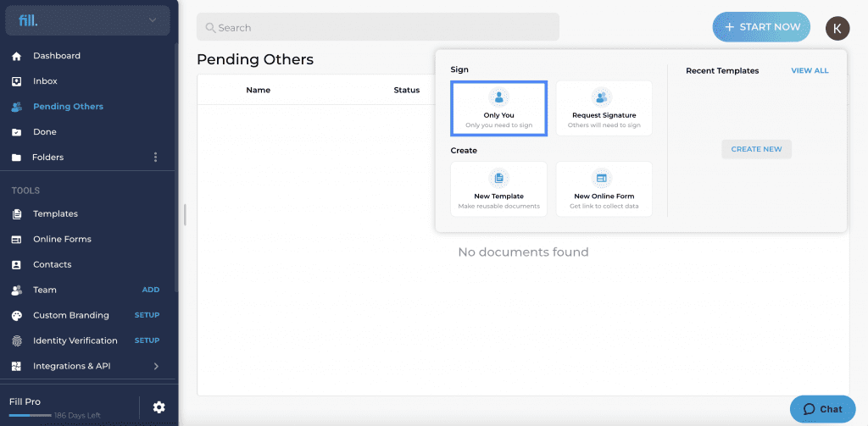This screenshot has width=868, height=426.
Task: Click the Identity Verification fingerprint icon
Action: [17, 340]
